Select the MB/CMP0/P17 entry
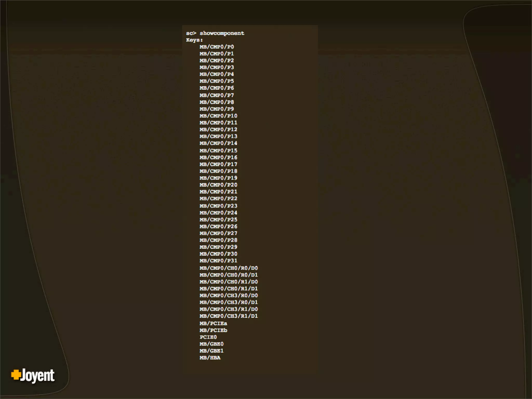The width and height of the screenshot is (532, 399). coord(218,164)
